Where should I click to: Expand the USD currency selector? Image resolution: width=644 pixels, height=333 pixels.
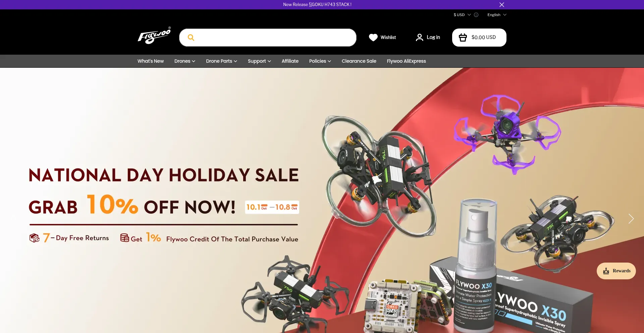tap(462, 15)
